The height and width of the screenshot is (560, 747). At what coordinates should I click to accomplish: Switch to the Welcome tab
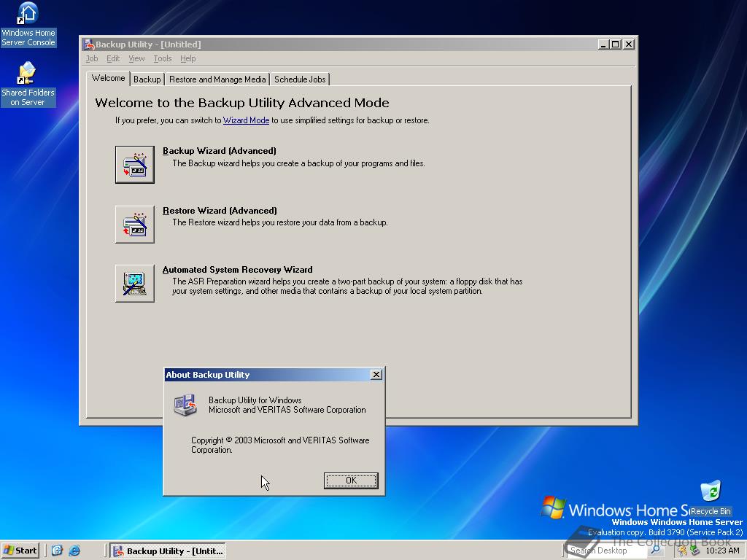coord(108,78)
